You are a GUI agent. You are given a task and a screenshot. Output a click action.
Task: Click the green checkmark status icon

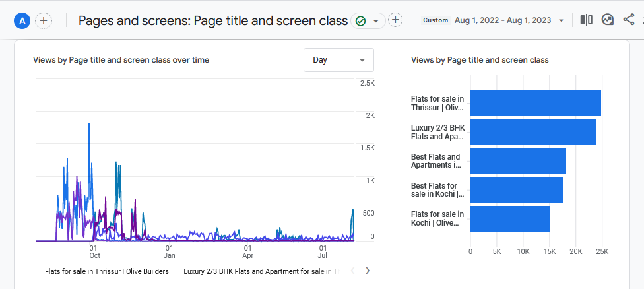tap(361, 20)
